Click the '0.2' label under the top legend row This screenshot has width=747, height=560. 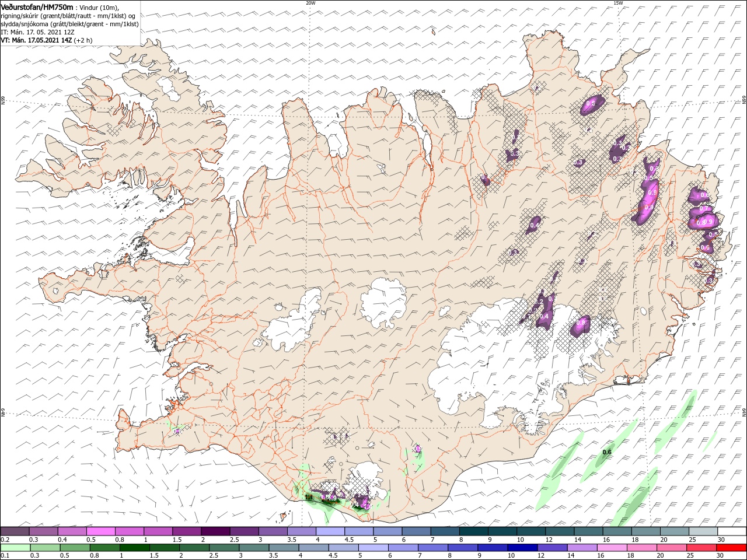[4, 540]
